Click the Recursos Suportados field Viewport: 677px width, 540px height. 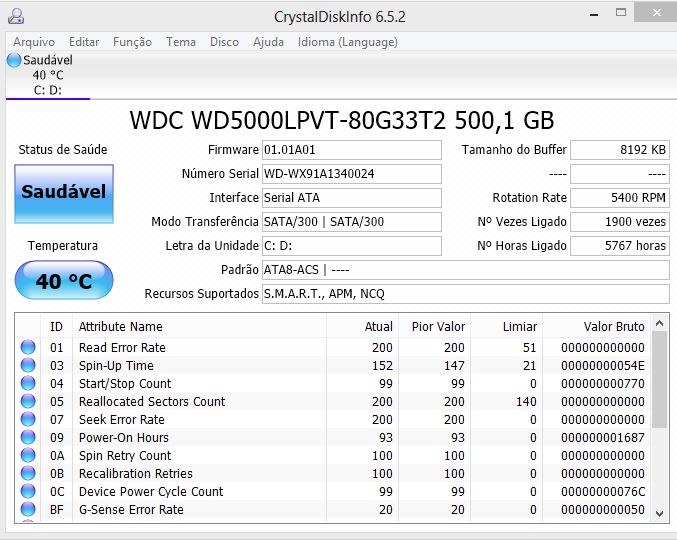tap(465, 294)
